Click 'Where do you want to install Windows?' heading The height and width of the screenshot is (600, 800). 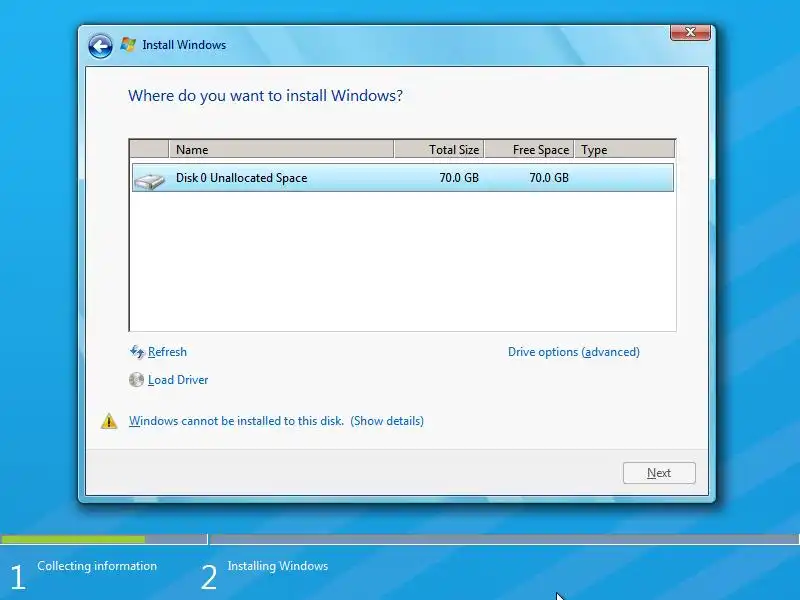(265, 95)
